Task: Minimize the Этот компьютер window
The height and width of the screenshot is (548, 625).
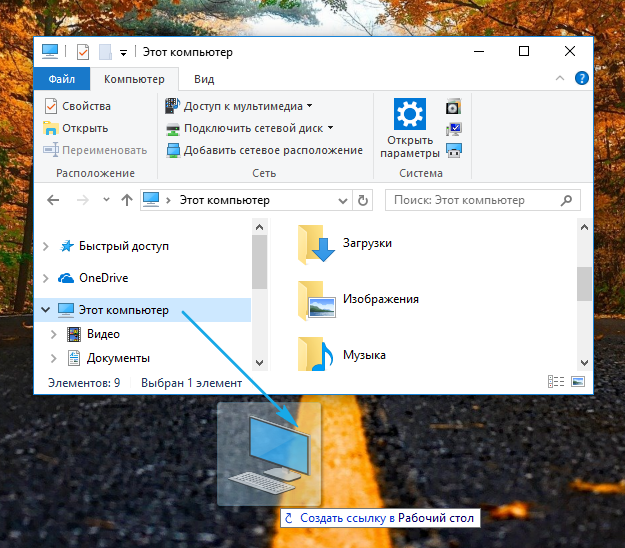Action: pyautogui.click(x=479, y=51)
